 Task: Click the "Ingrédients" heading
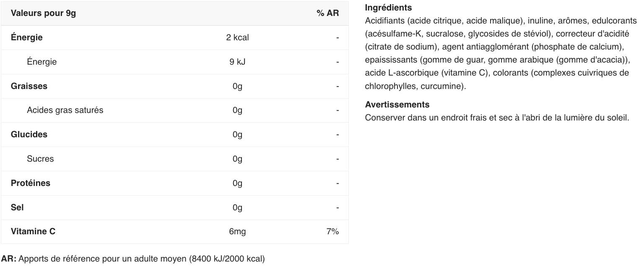coord(388,8)
